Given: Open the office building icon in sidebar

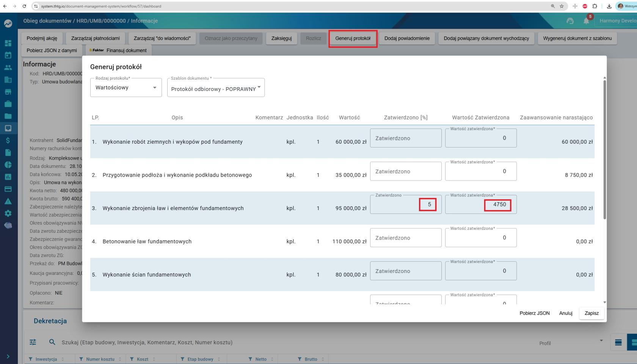Looking at the screenshot, I should point(8,80).
